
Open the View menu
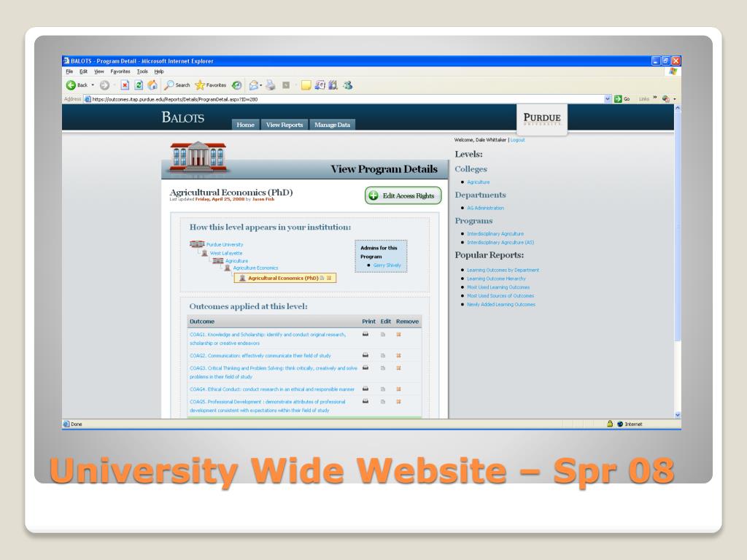[x=99, y=71]
